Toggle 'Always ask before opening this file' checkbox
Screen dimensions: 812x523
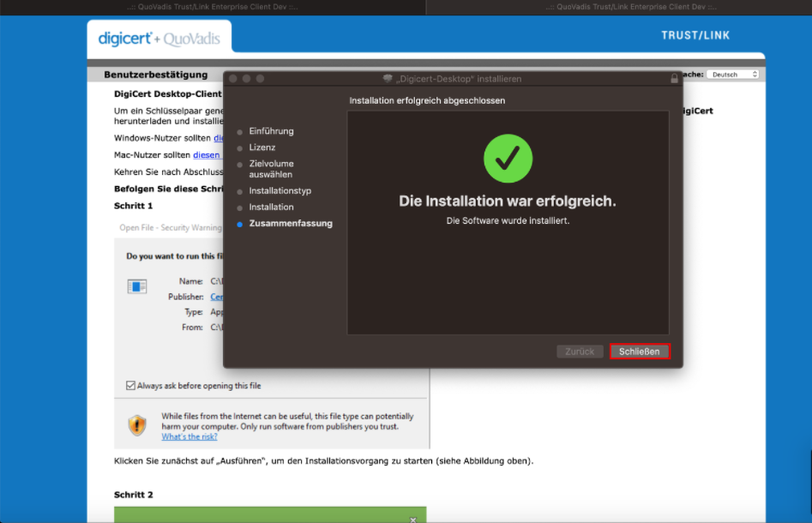[130, 385]
